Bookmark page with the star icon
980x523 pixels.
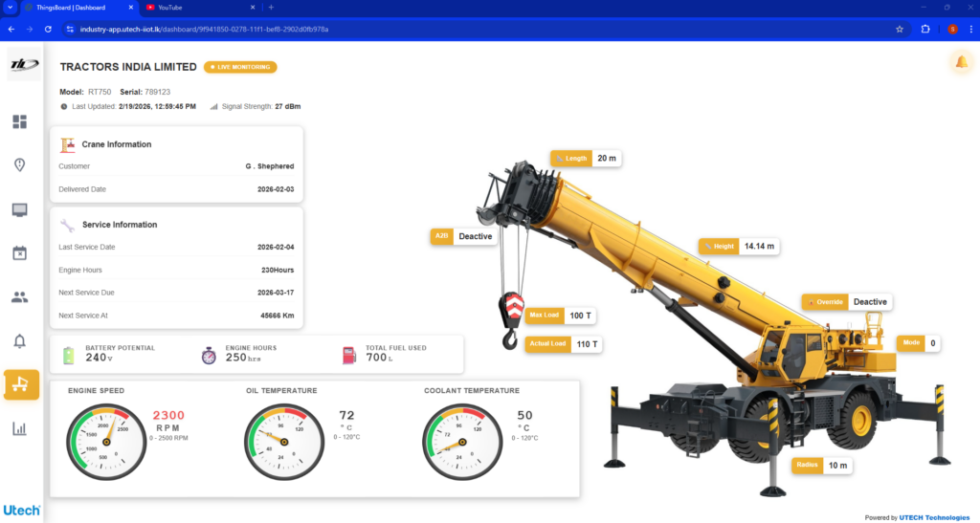coord(900,30)
